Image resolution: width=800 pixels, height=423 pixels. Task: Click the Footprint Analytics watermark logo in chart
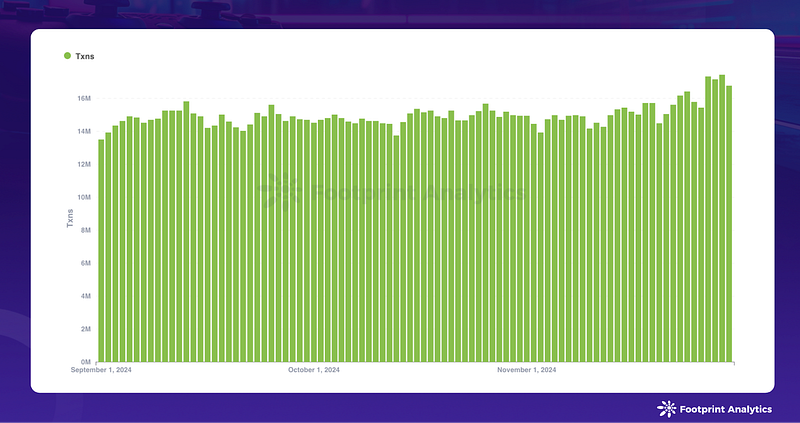tap(392, 192)
